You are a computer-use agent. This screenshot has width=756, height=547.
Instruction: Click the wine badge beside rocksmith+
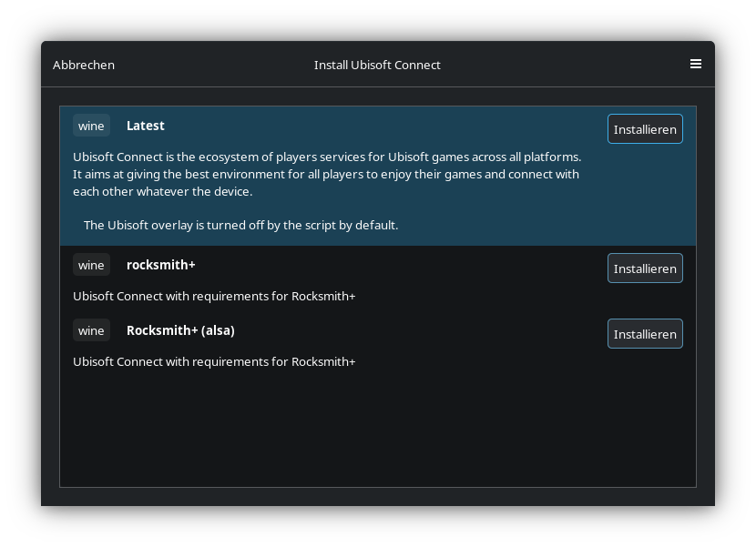(x=92, y=265)
